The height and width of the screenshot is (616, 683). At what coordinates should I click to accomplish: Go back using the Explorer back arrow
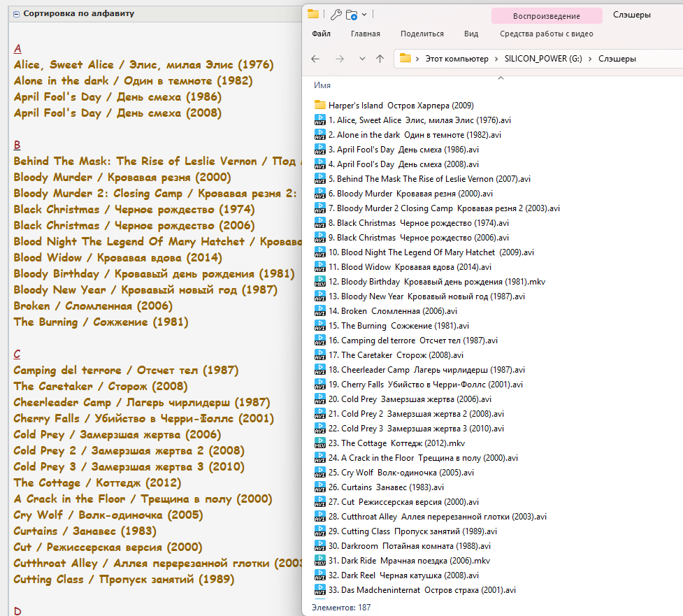(315, 59)
